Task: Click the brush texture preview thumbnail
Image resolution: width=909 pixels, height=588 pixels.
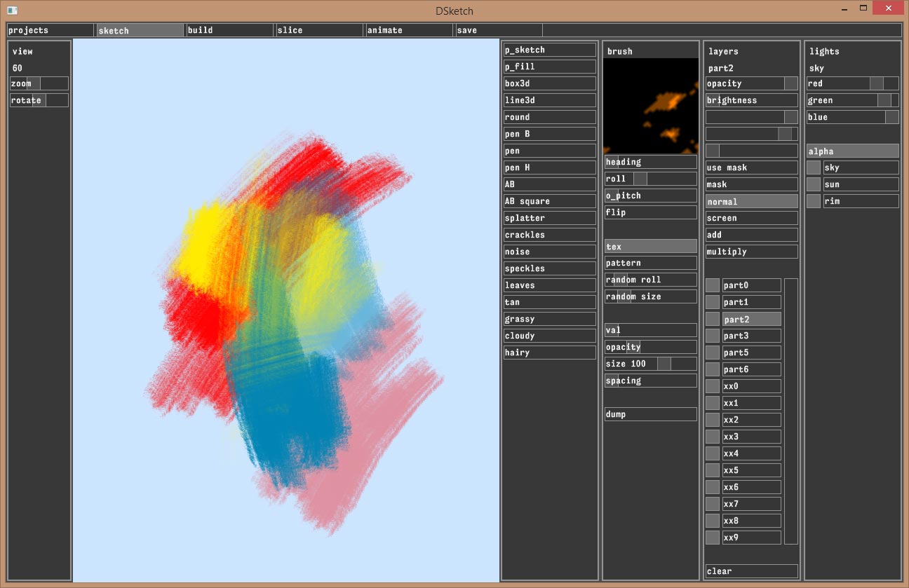Action: pyautogui.click(x=650, y=106)
